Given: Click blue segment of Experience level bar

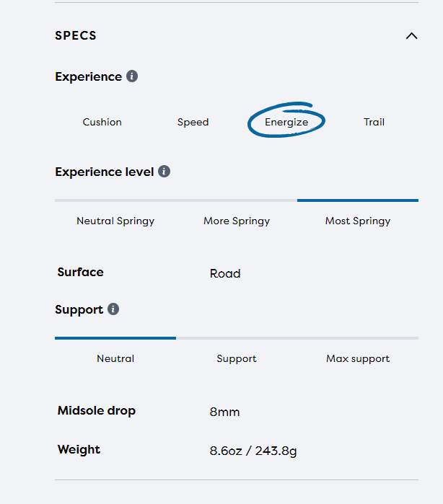Looking at the screenshot, I should click(358, 200).
